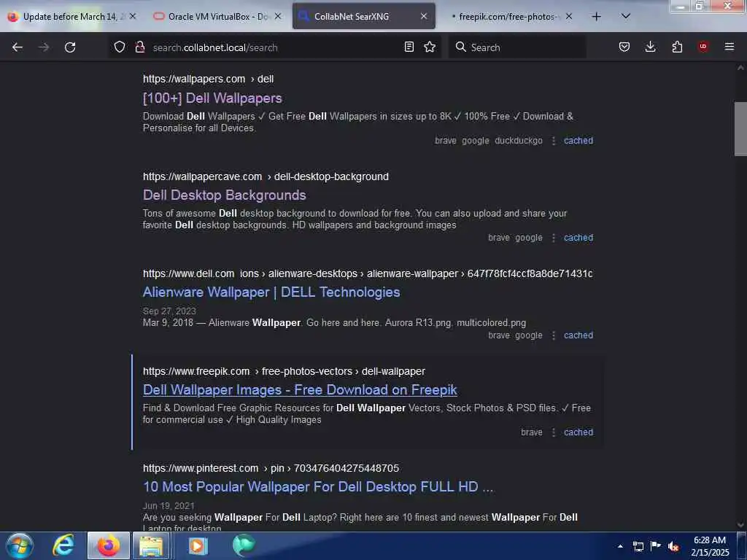The height and width of the screenshot is (560, 747).
Task: Close the freepik.com tab
Action: pyautogui.click(x=569, y=16)
